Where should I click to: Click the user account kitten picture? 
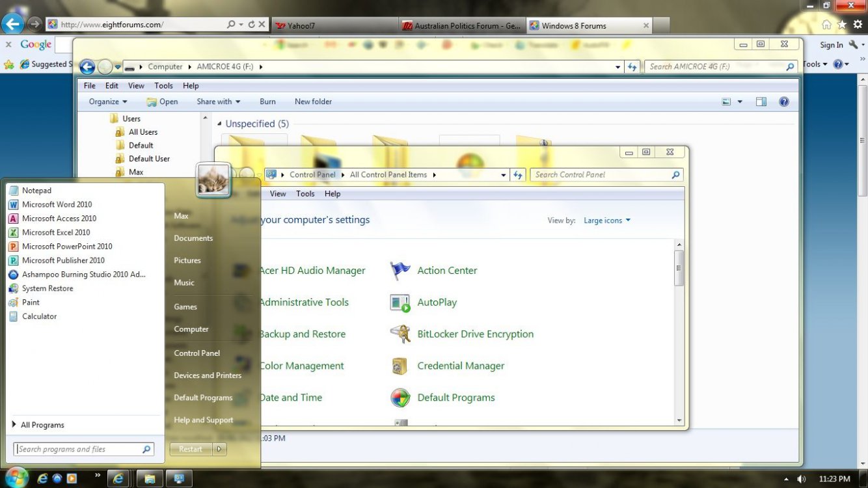(213, 180)
